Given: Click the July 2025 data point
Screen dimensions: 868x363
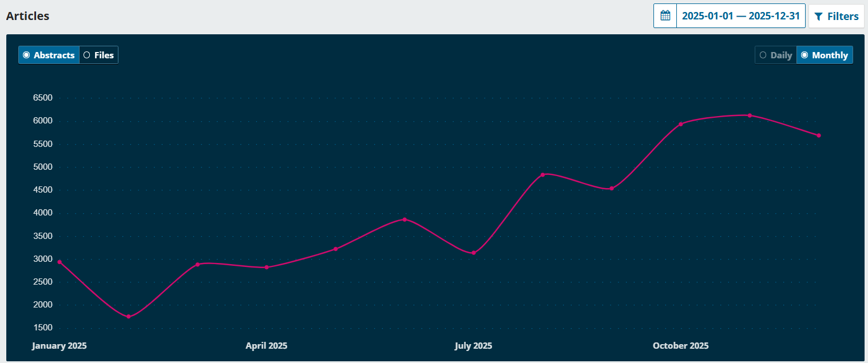Looking at the screenshot, I should pos(474,253).
